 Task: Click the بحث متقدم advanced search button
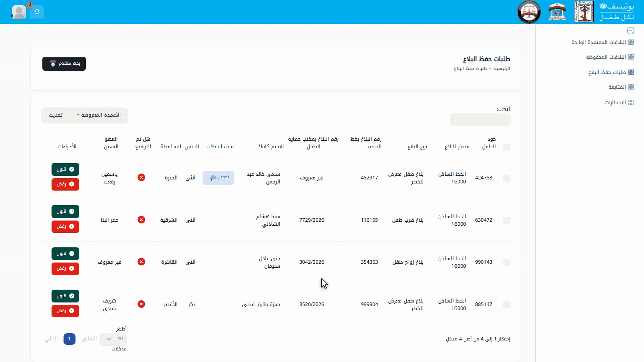point(64,64)
